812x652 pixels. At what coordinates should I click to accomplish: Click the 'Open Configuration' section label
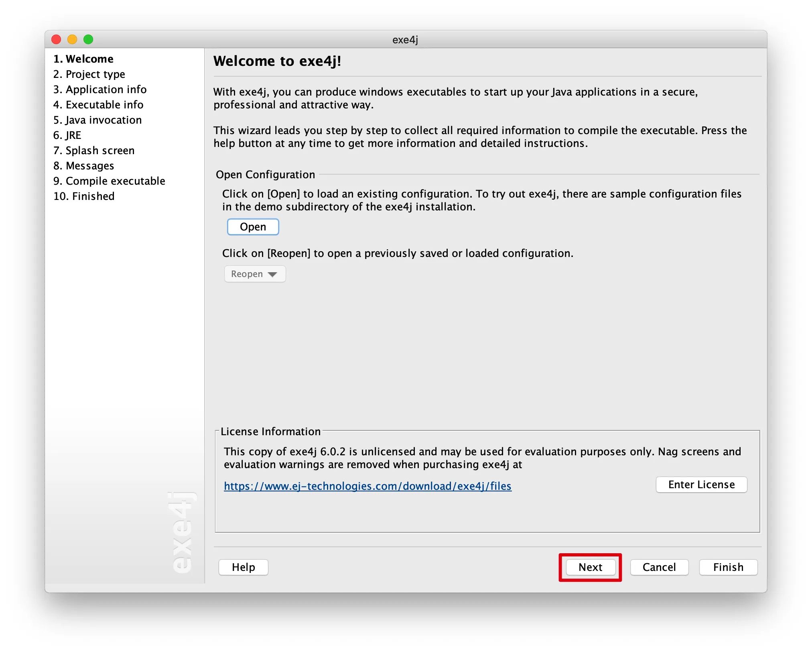(265, 175)
